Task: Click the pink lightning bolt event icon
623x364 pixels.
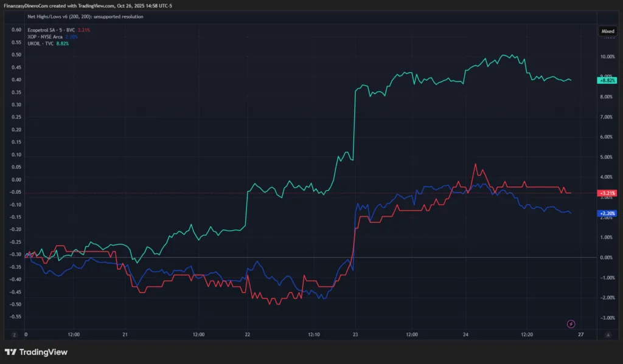Action: tap(571, 324)
